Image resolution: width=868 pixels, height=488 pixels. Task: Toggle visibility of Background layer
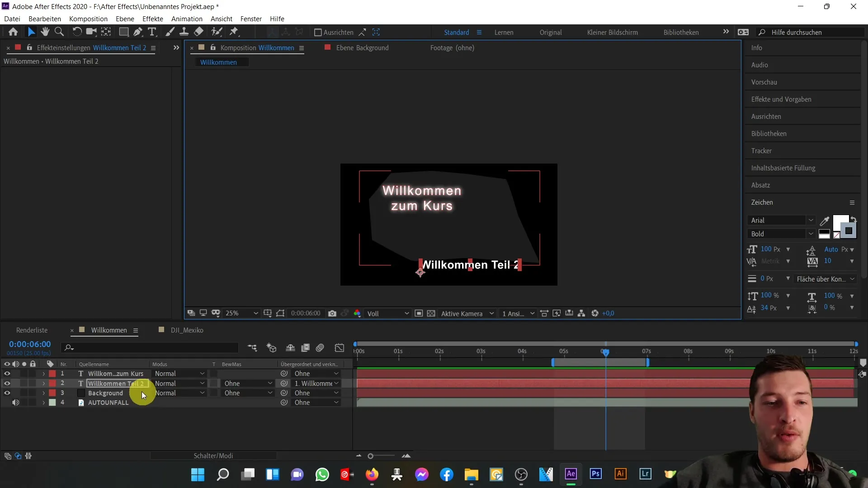click(7, 393)
